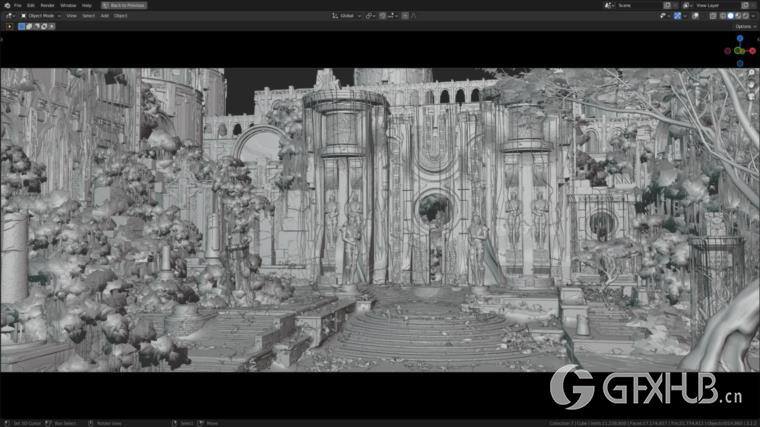Toggle viewport overlays
This screenshot has height=427, width=760.
coord(695,16)
